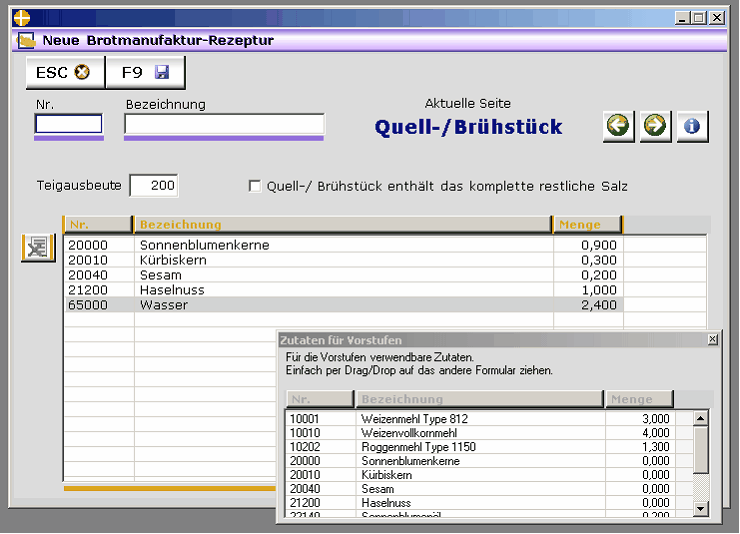The width and height of the screenshot is (740, 534).
Task: Focus the Bezeichnung input field
Action: click(x=224, y=125)
